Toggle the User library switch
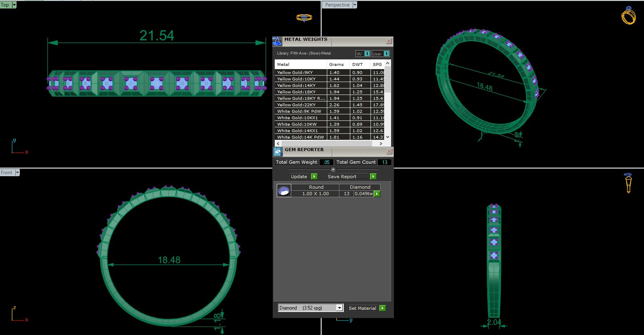The width and height of the screenshot is (644, 335). [x=381, y=54]
